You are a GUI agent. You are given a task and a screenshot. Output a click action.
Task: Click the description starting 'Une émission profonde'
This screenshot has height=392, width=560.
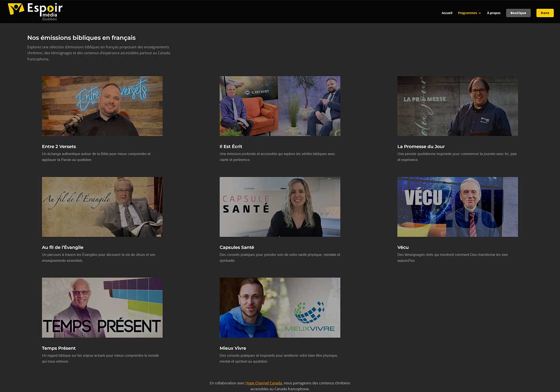click(277, 157)
